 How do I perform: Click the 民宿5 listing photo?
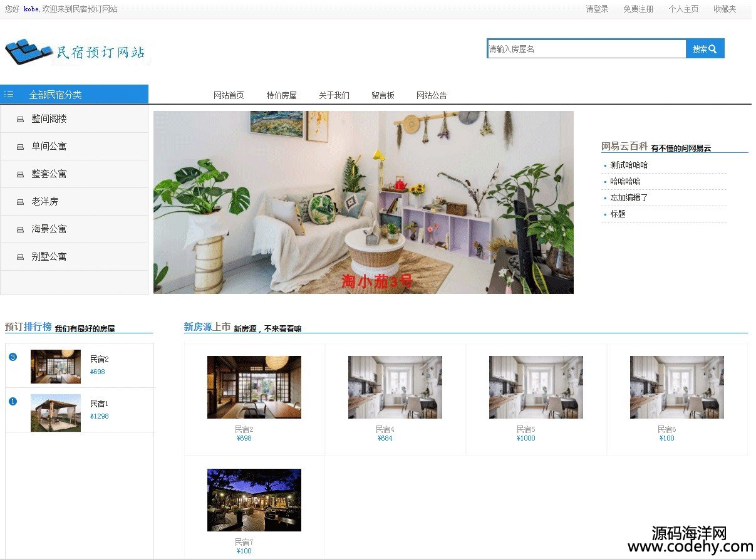[x=536, y=387]
